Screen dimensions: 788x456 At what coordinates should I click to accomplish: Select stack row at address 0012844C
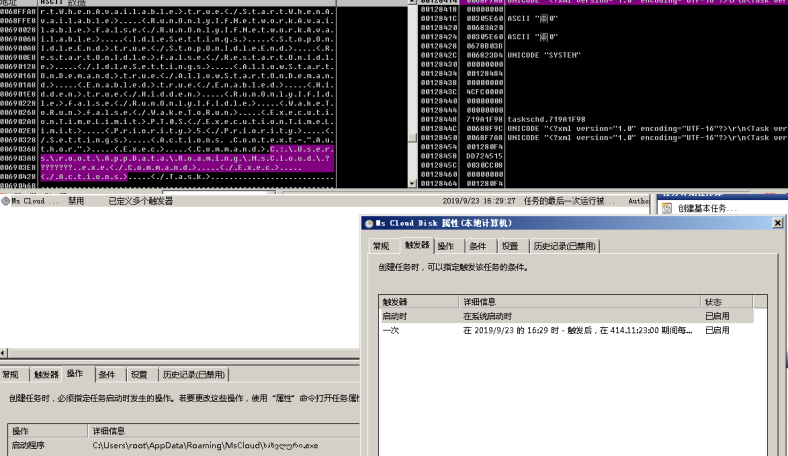pos(604,128)
